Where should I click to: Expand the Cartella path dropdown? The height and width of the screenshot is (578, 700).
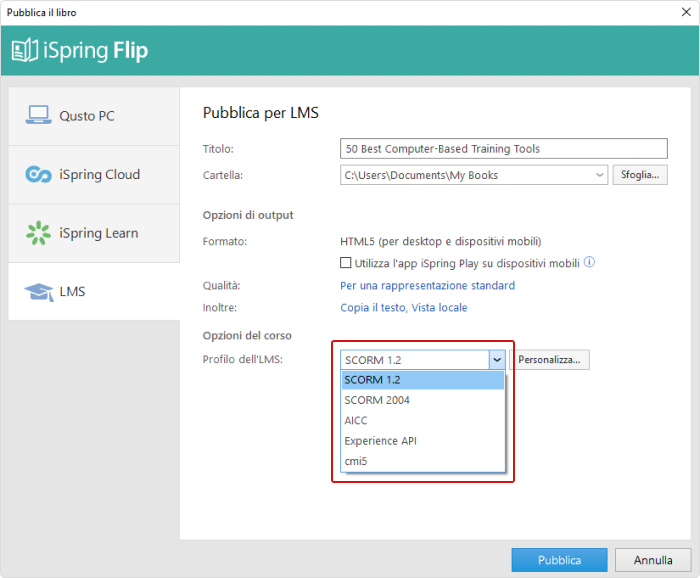point(600,175)
